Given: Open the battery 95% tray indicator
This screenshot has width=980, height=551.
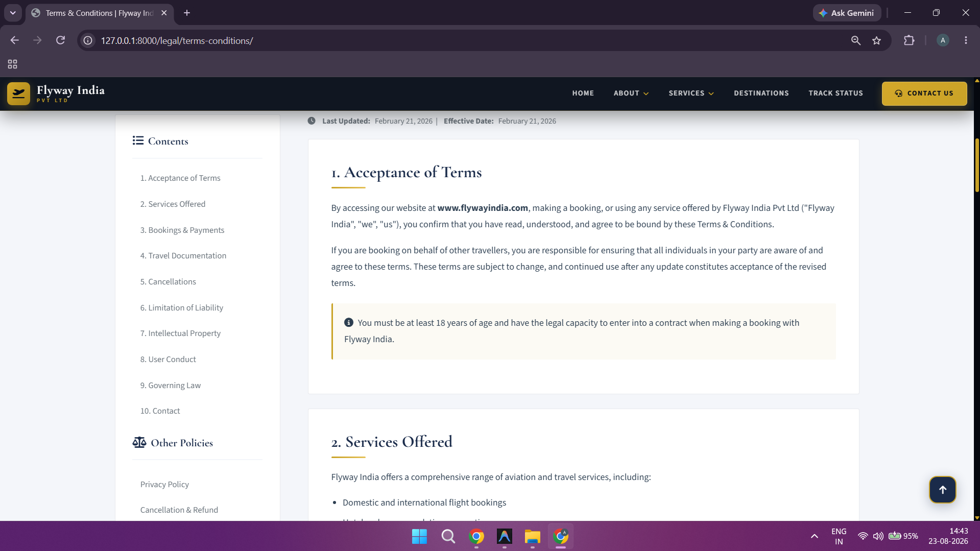Looking at the screenshot, I should click(x=903, y=536).
